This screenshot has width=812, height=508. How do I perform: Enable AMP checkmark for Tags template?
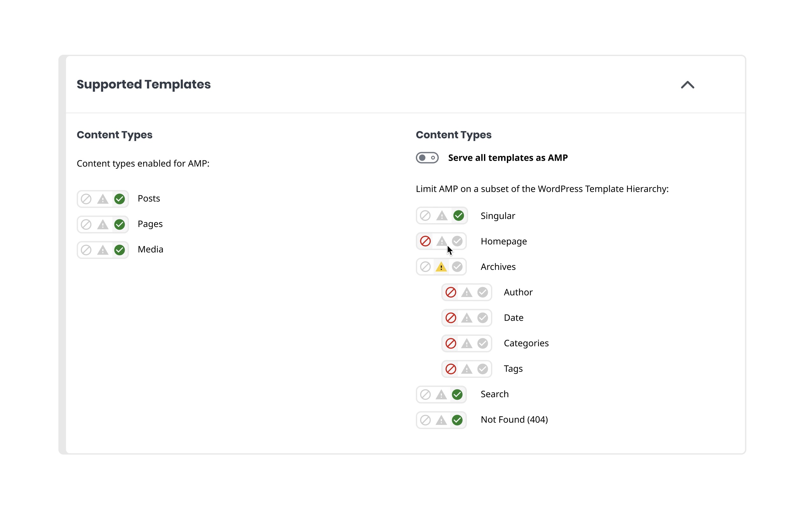point(483,369)
